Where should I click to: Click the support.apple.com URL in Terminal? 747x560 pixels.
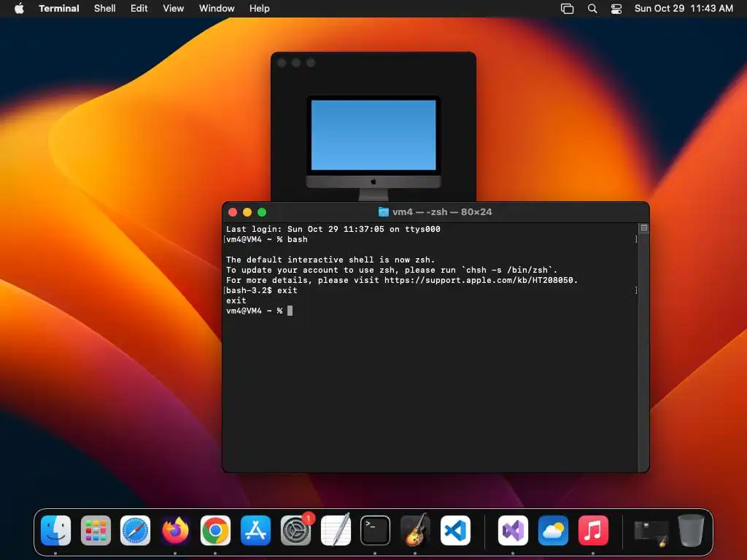point(480,281)
